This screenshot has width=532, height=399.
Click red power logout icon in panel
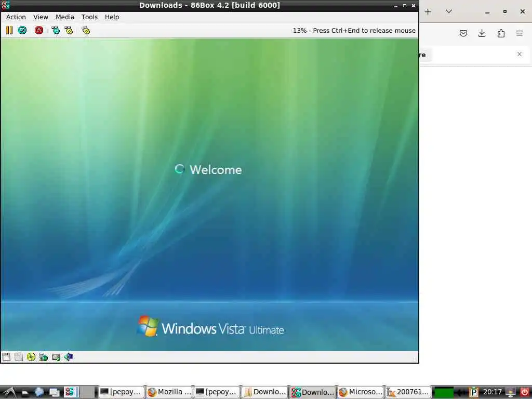pyautogui.click(x=524, y=393)
